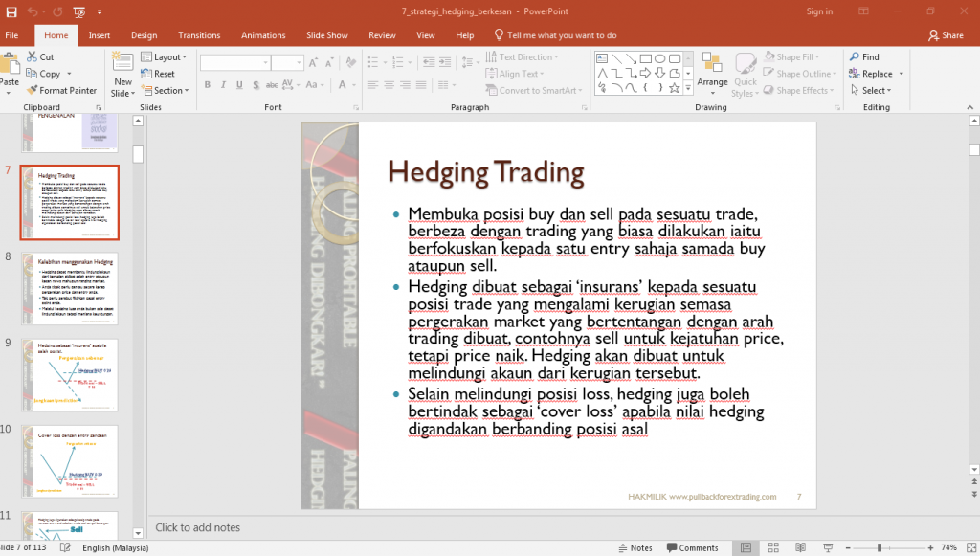
Task: Decrease font size
Action: 329,62
